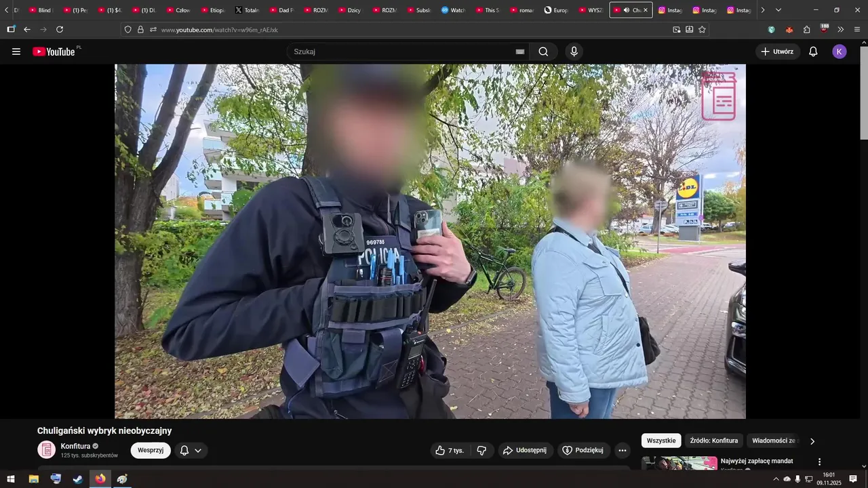
Task: Close the active YouTube tab
Action: tap(645, 10)
